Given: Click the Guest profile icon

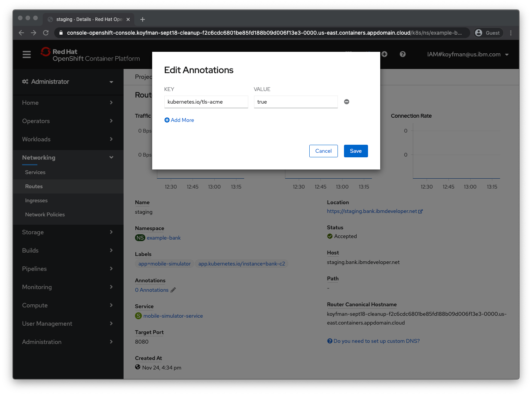Looking at the screenshot, I should (x=478, y=32).
